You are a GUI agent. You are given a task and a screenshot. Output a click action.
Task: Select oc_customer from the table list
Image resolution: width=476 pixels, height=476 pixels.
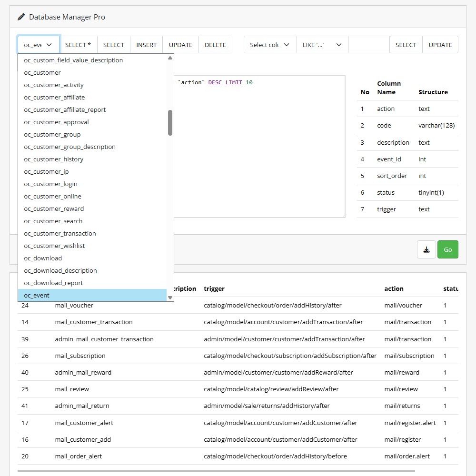43,72
